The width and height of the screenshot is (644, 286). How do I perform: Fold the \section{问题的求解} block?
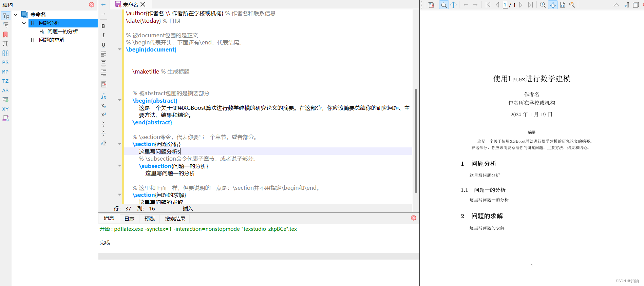119,195
